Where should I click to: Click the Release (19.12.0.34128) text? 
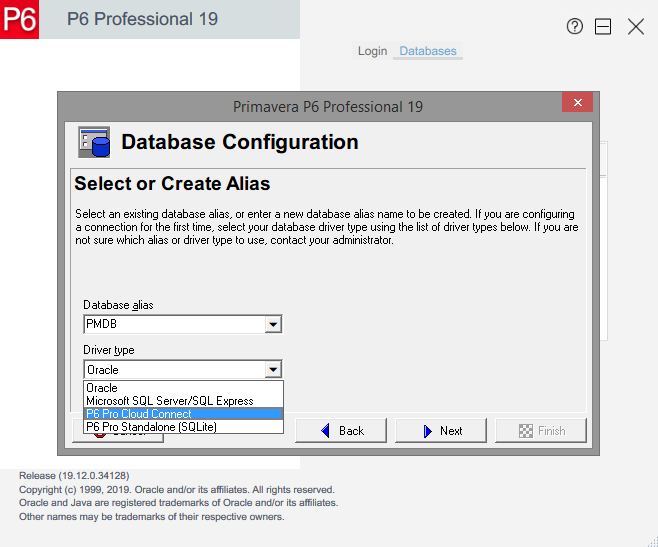point(74,476)
